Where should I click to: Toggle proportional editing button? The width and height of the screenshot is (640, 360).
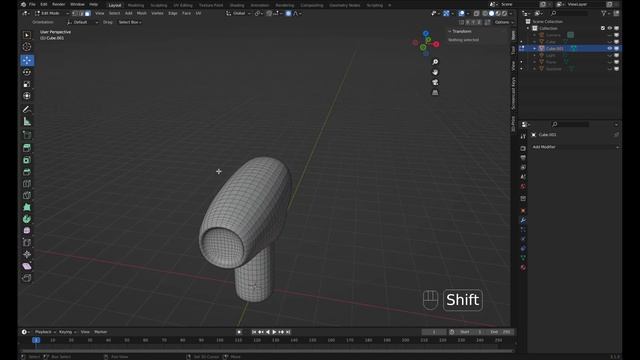pyautogui.click(x=289, y=13)
